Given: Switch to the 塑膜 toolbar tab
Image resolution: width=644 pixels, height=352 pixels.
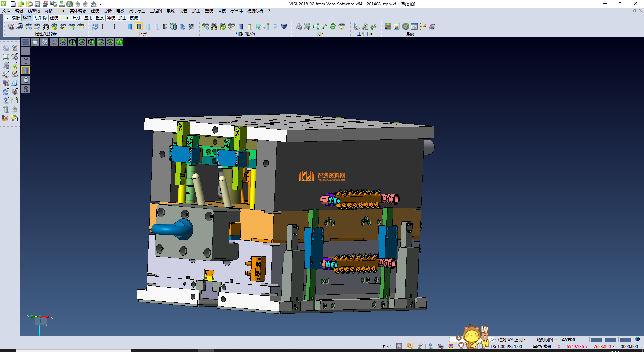Looking at the screenshot, I should point(100,18).
